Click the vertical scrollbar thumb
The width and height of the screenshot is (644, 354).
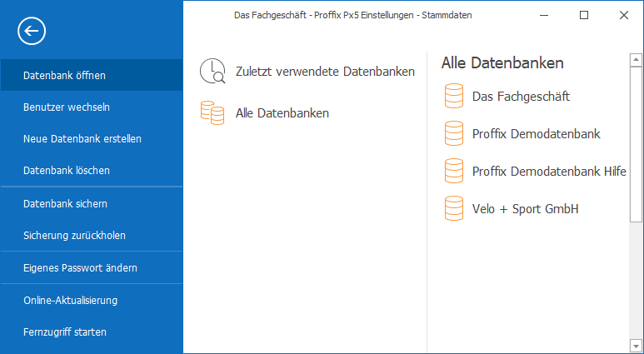pos(637,144)
